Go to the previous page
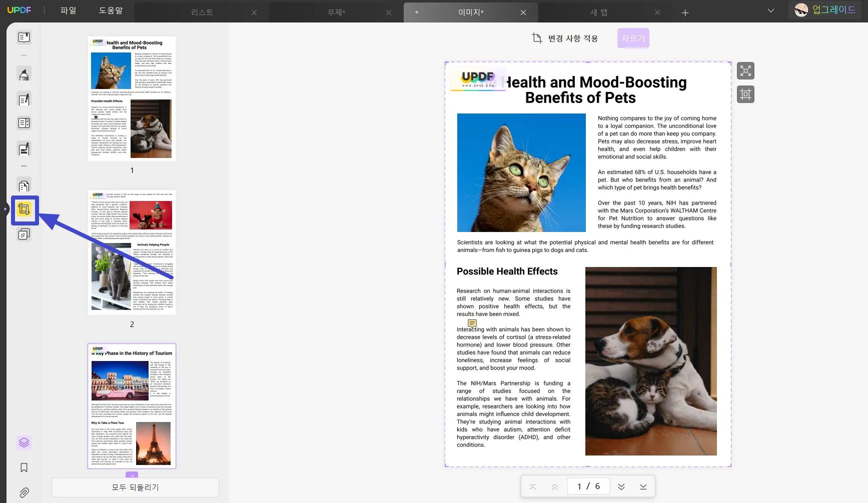 point(555,486)
